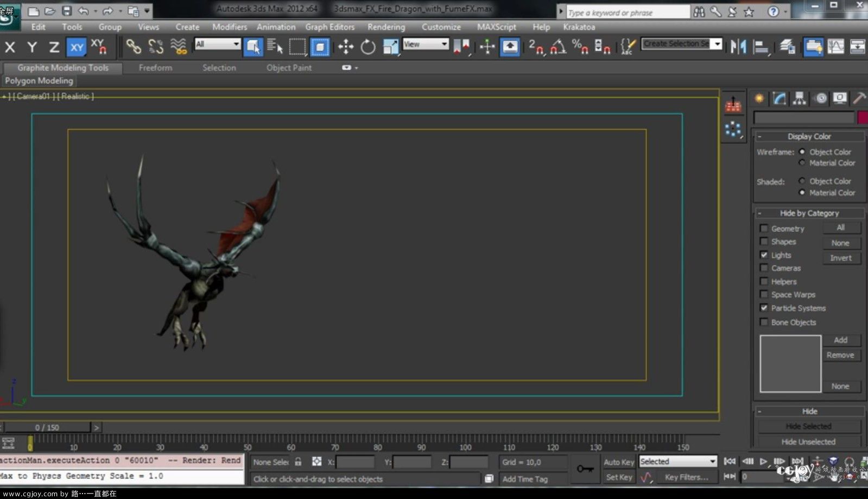Collapse the Hide rollout
Viewport: 868px width, 499px height.
809,412
